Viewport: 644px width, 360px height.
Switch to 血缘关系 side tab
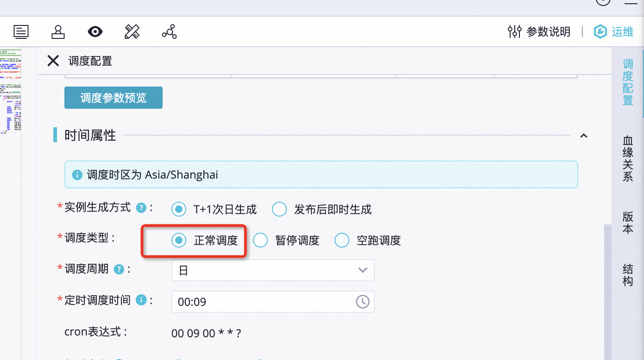[x=628, y=159]
